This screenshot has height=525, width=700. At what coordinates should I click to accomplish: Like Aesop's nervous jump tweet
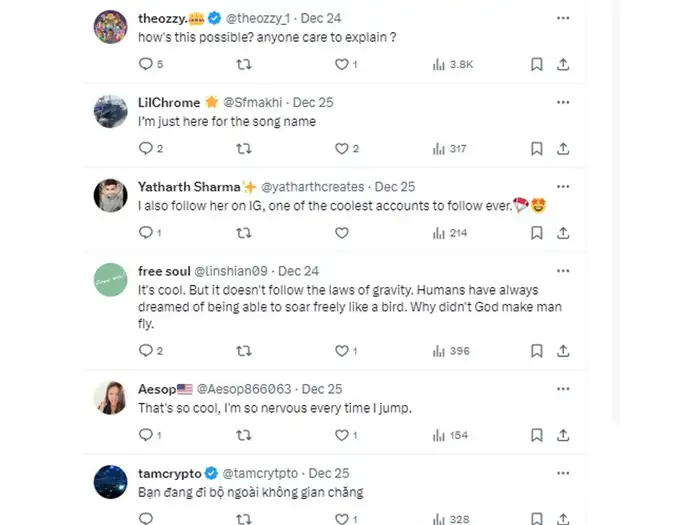pos(341,435)
